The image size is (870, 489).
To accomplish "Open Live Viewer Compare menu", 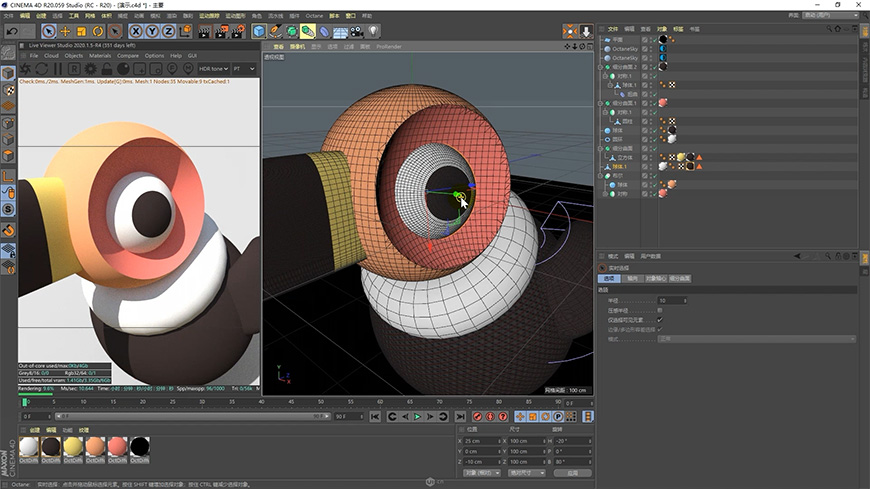I will [128, 56].
